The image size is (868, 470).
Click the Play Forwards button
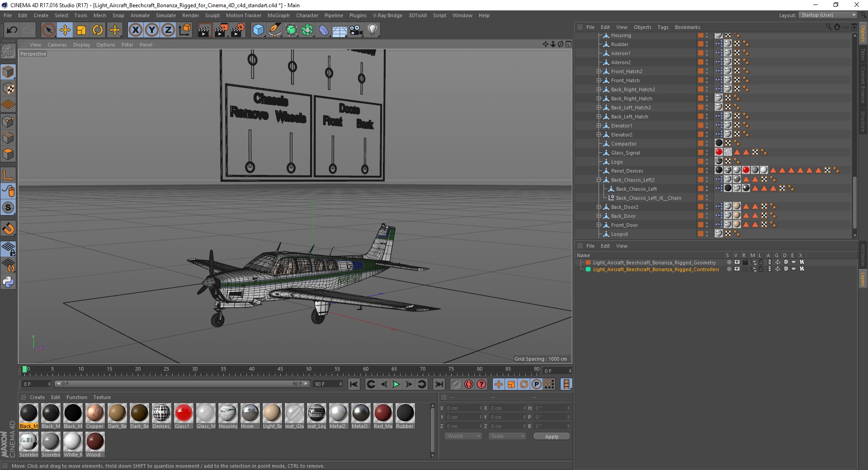[396, 384]
